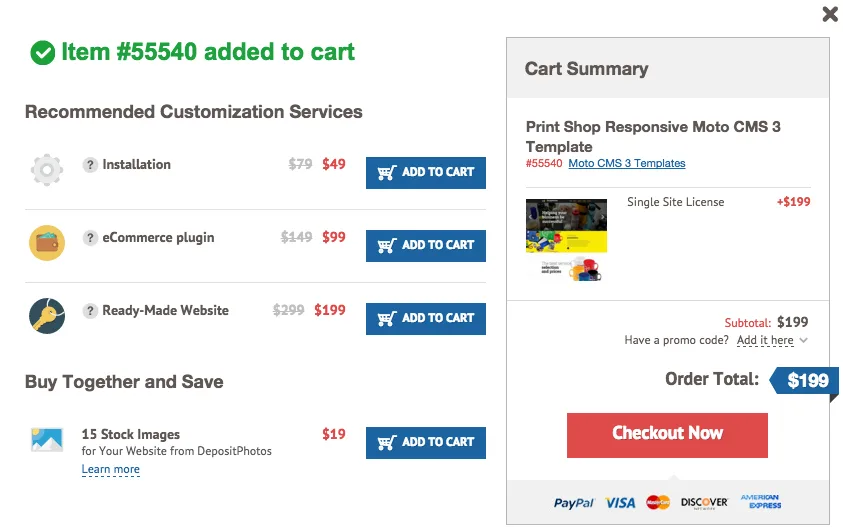This screenshot has height=527, width=843.
Task: Follow the Learn more link
Action: click(x=111, y=469)
